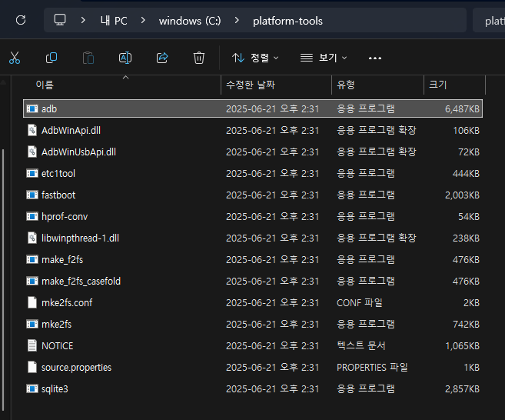Click the file name make_f2fs_casefold
The image size is (505, 420).
pos(81,281)
